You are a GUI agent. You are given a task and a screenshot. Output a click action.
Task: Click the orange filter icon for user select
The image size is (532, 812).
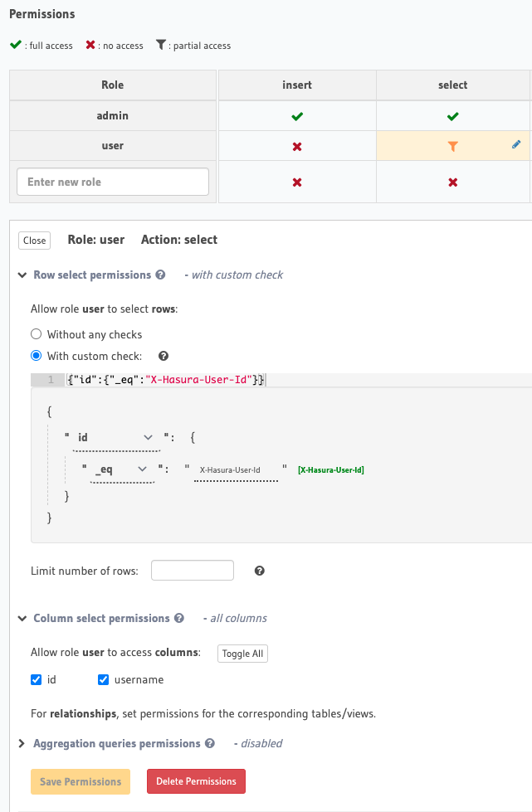click(x=452, y=146)
